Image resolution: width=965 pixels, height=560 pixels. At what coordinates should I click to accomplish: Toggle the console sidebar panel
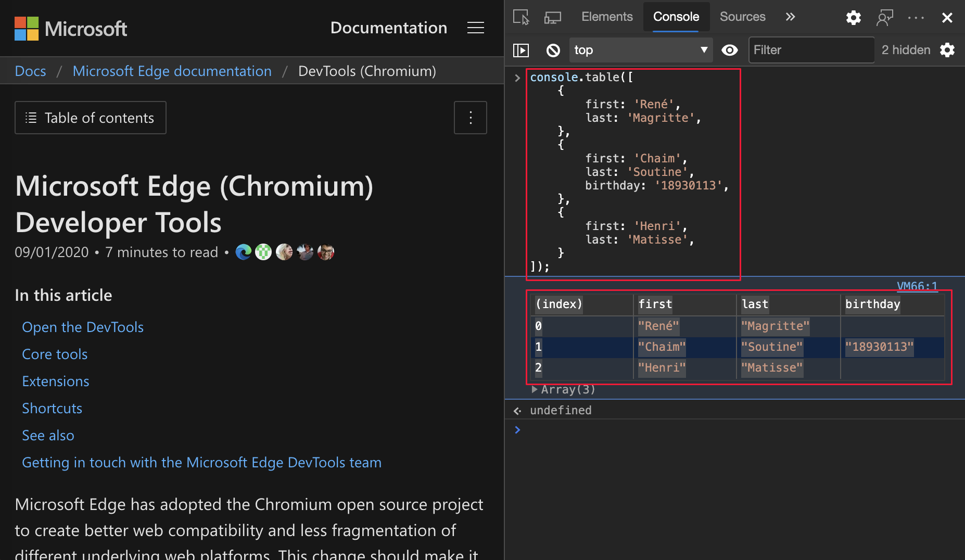521,50
